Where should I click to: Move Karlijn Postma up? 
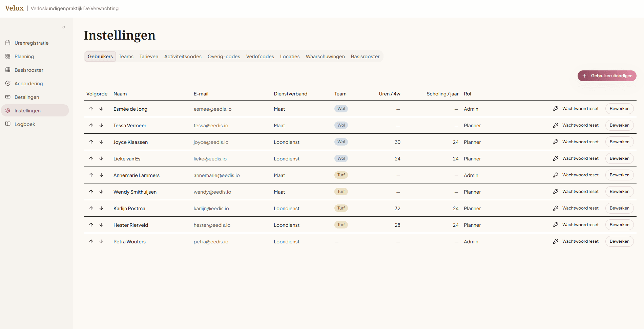(91, 208)
